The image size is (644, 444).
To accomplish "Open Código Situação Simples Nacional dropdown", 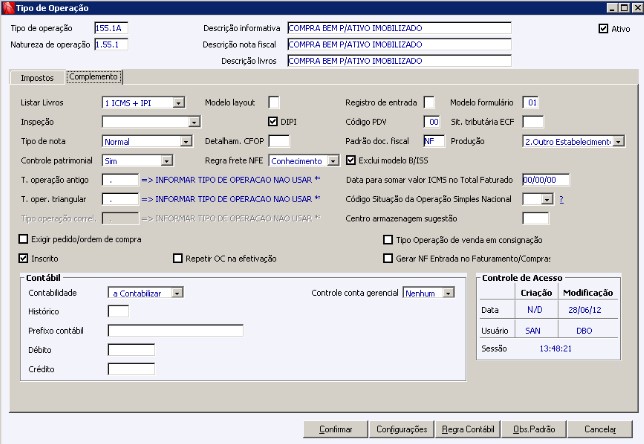I will point(547,199).
